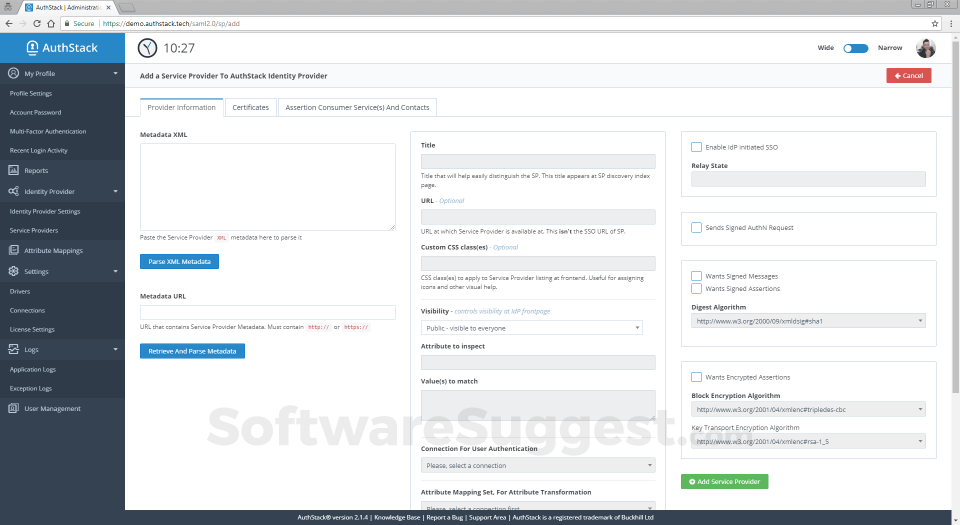The height and width of the screenshot is (525, 960).
Task: Go back using browser back arrow
Action: (9, 23)
